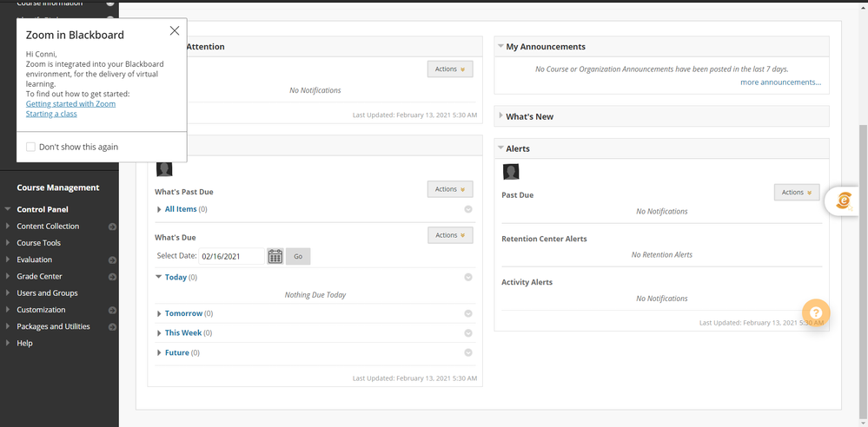Edit the Select Date input field

click(231, 256)
